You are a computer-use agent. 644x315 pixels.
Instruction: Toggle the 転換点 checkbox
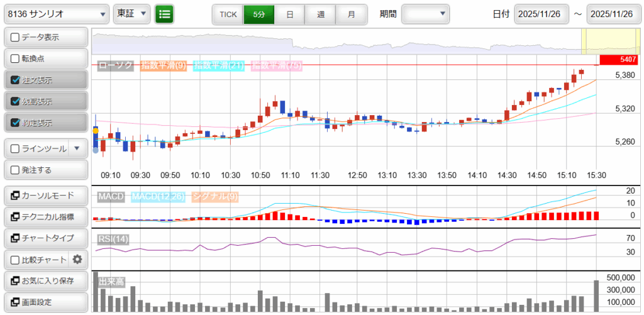[x=15, y=58]
